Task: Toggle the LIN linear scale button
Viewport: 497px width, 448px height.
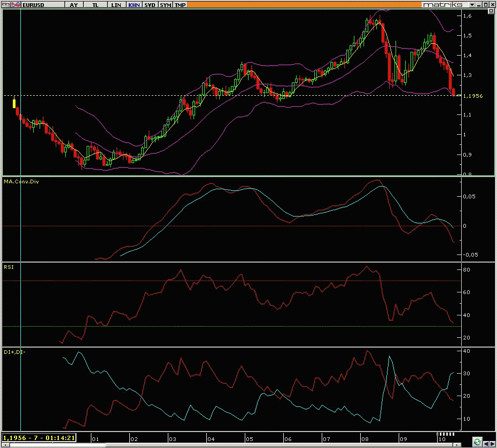Action: click(x=115, y=4)
